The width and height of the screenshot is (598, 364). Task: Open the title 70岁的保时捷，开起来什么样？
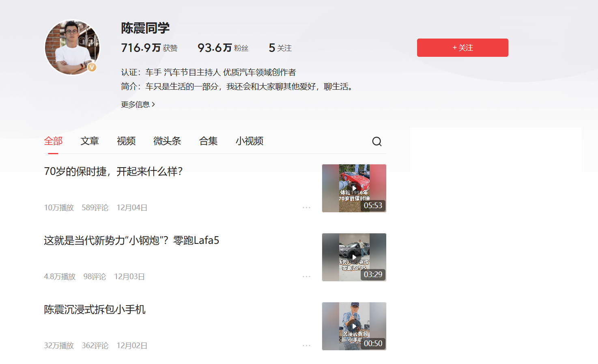(x=113, y=172)
